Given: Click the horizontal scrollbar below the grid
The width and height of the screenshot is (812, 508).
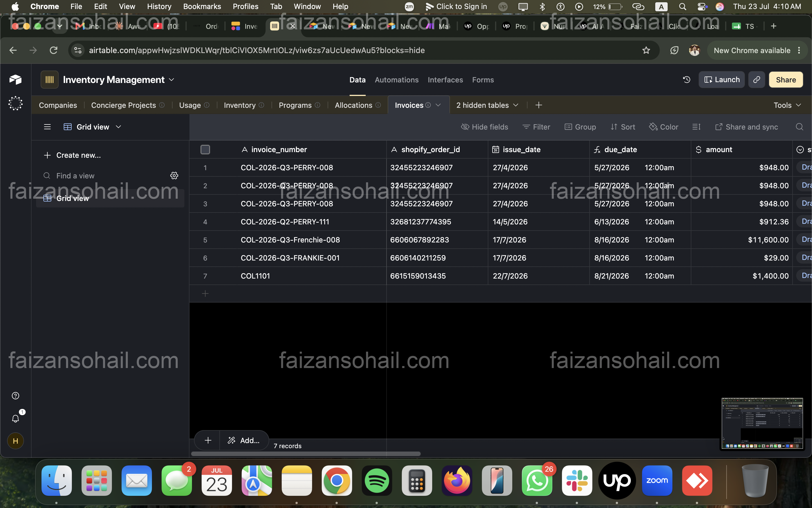Looking at the screenshot, I should click(306, 454).
